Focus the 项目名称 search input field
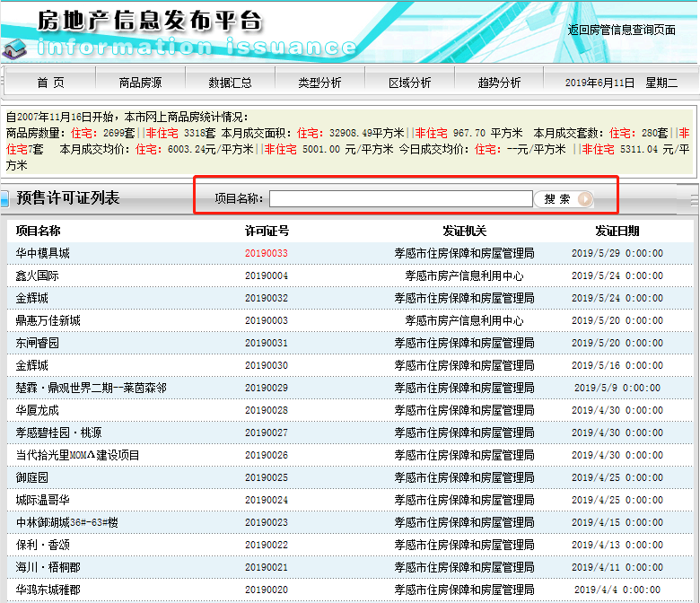The width and height of the screenshot is (700, 603). (400, 199)
